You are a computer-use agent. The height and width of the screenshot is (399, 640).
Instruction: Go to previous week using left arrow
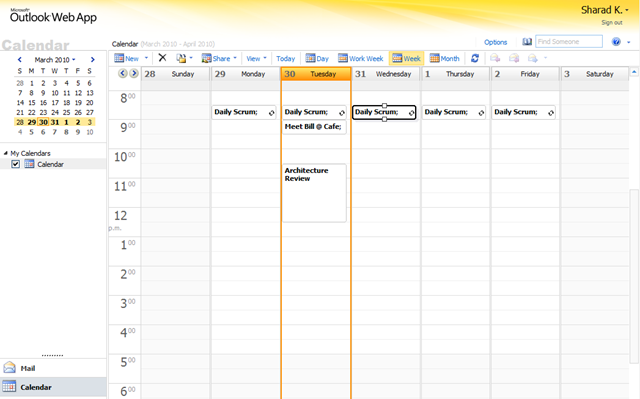click(122, 73)
